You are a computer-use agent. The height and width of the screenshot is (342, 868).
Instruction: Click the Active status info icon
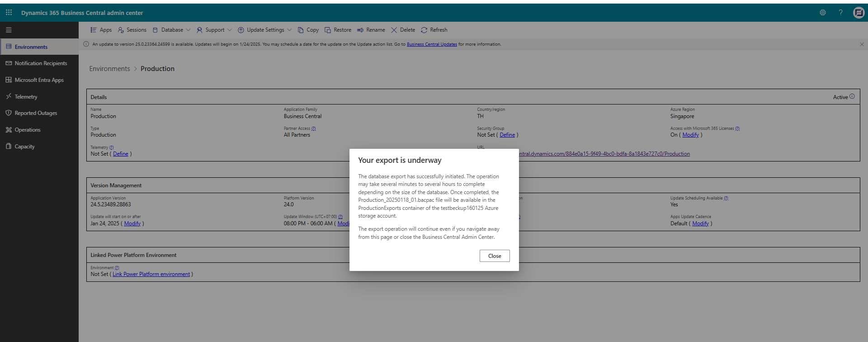852,96
